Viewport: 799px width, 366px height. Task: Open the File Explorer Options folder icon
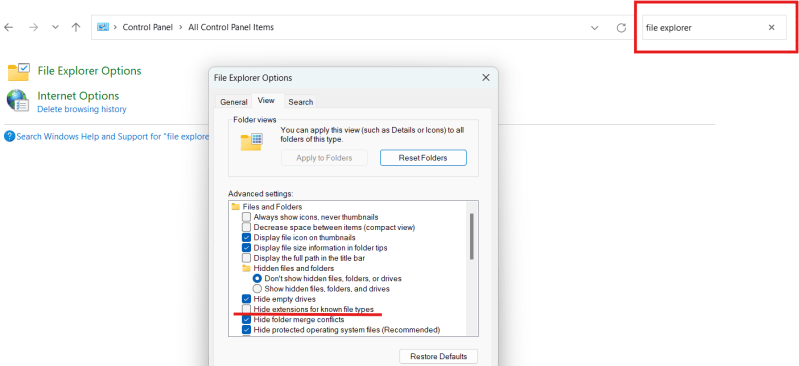tap(18, 71)
